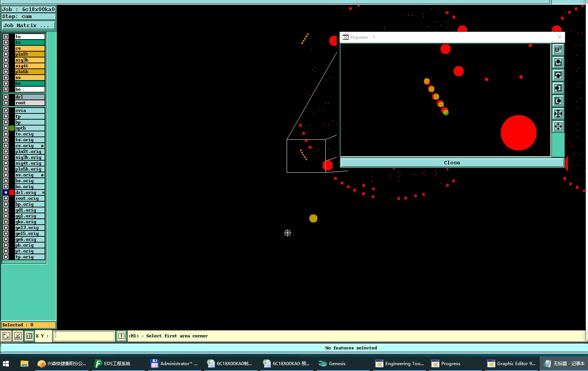Click the Popview window X close button
The width and height of the screenshot is (588, 371).
pyautogui.click(x=559, y=37)
